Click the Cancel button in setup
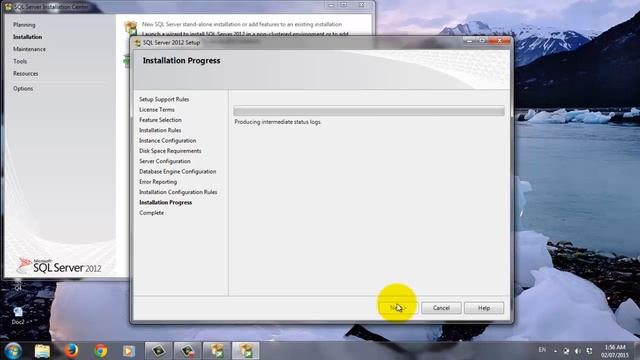Screen dimensions: 640x360 [441, 308]
